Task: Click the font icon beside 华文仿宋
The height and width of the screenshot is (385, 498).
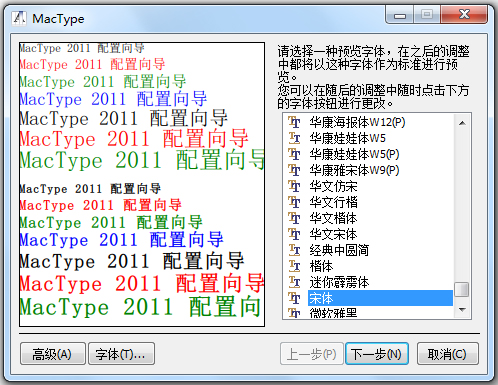Action: (294, 186)
